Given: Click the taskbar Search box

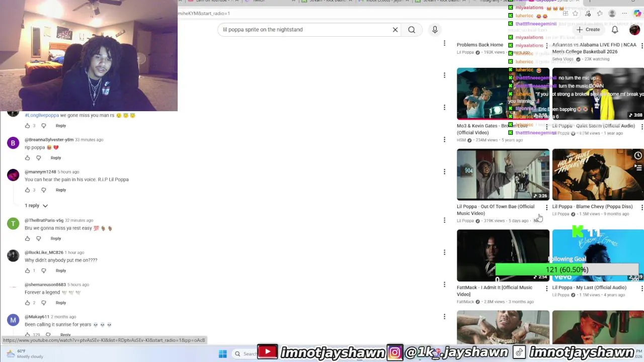Looking at the screenshot, I should 246,354.
